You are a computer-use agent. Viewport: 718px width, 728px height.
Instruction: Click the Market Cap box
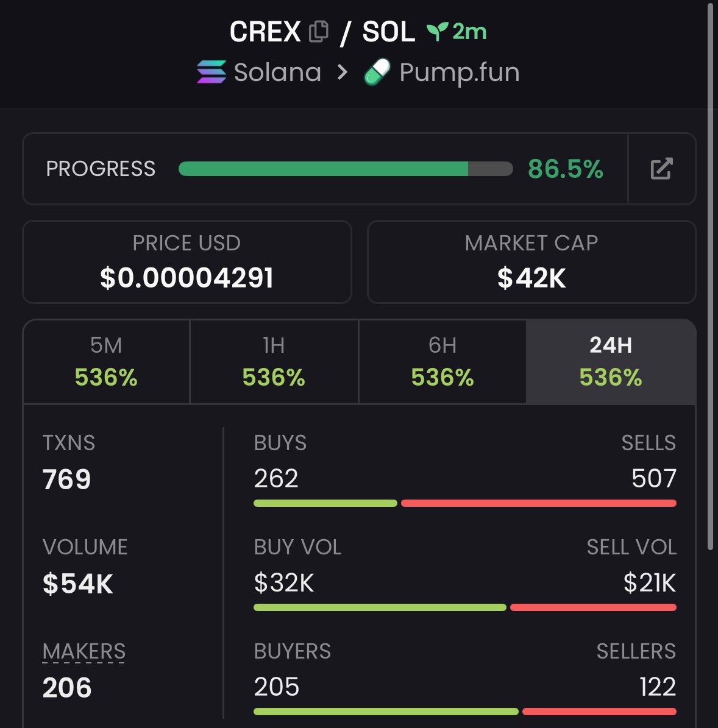point(531,262)
